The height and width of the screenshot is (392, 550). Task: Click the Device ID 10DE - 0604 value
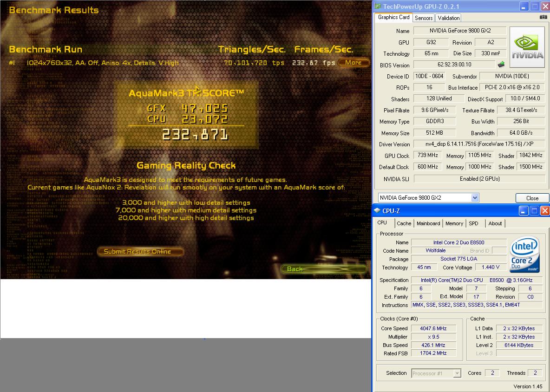click(429, 76)
